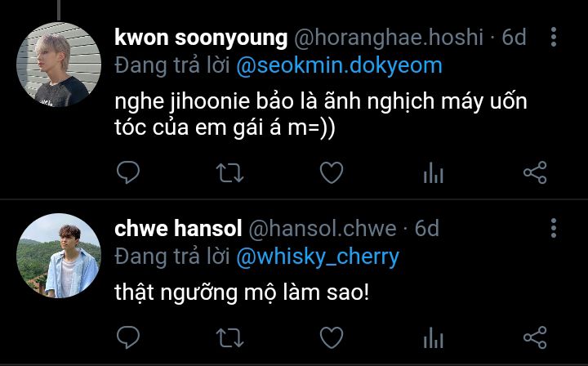Share chwe hansol's tweet

[x=535, y=337]
